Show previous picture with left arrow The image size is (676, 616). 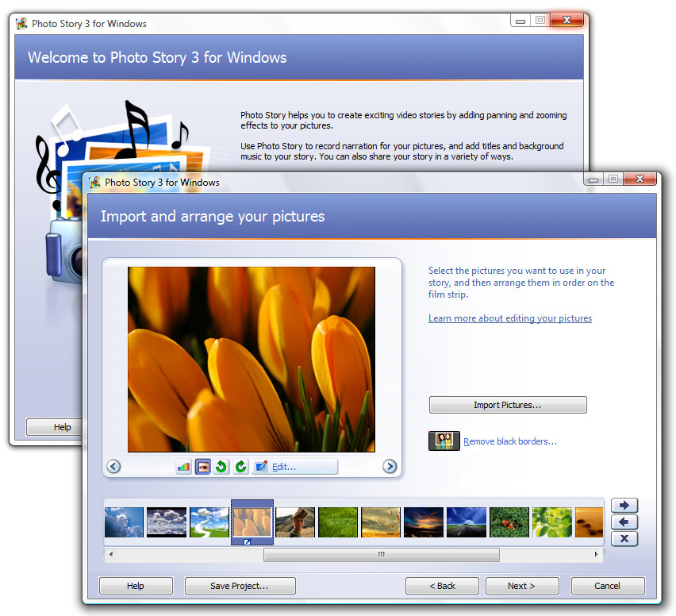[x=113, y=466]
